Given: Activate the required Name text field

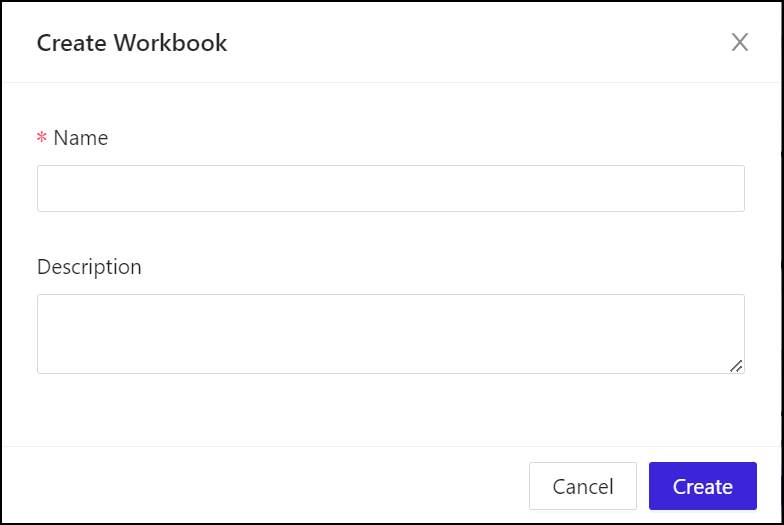Looking at the screenshot, I should (390, 188).
